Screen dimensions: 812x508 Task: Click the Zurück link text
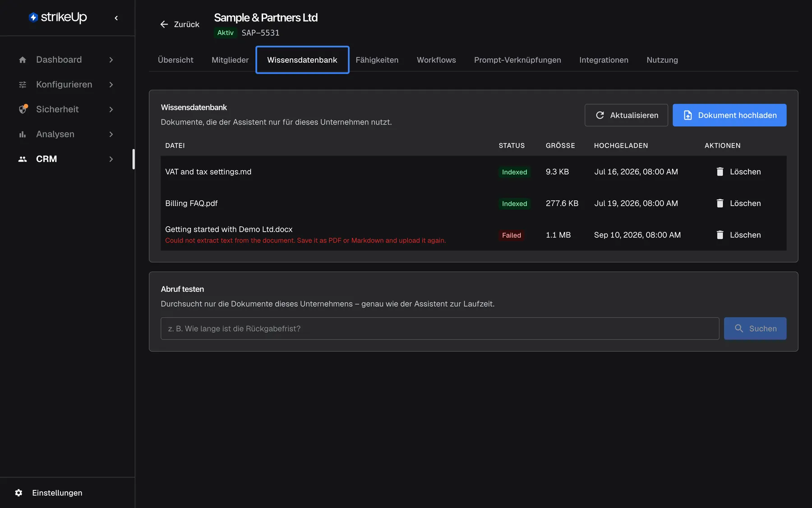(x=187, y=24)
